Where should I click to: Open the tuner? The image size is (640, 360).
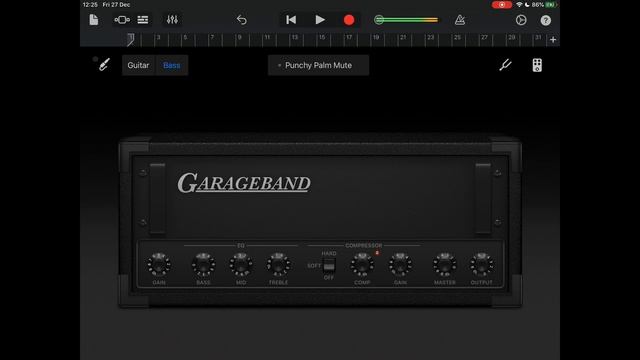[x=505, y=65]
